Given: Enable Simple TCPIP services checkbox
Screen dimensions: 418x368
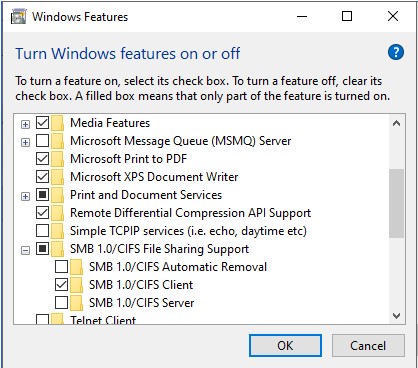Looking at the screenshot, I should pyautogui.click(x=42, y=231).
